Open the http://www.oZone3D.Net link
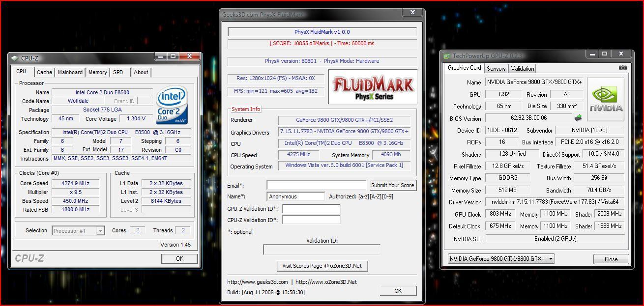The height and width of the screenshot is (306, 644). (326, 282)
